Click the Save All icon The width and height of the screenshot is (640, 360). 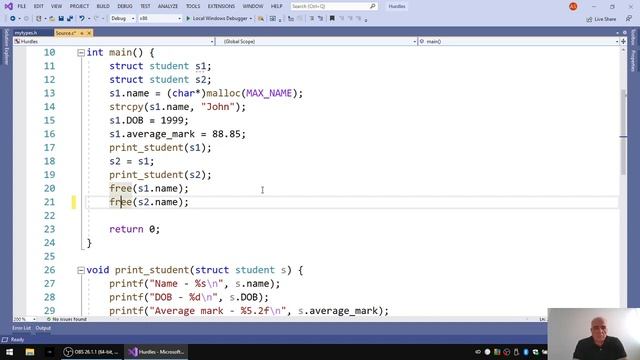click(70, 18)
